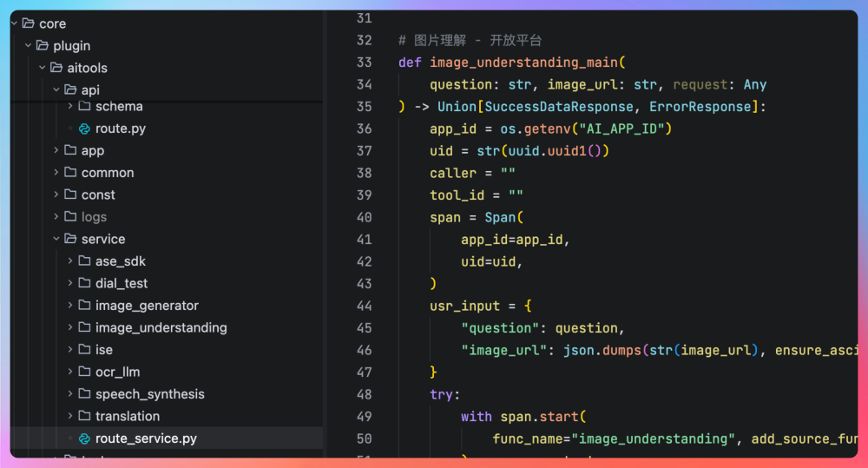Expand the image_understanding folder arrow
The height and width of the screenshot is (468, 868).
point(70,327)
